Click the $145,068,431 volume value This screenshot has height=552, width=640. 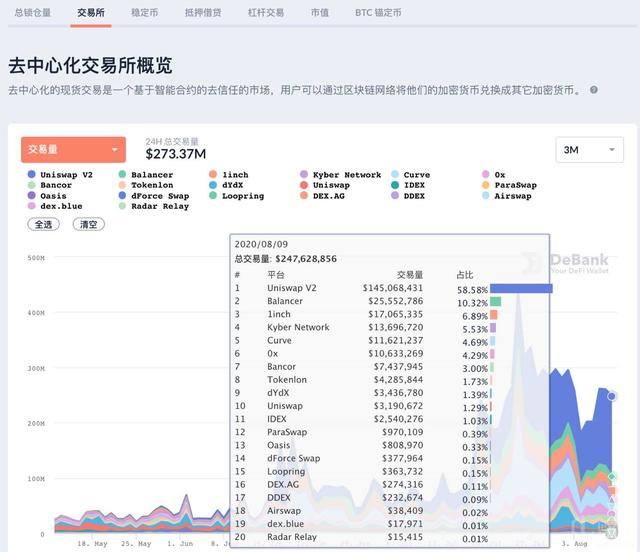tap(393, 288)
